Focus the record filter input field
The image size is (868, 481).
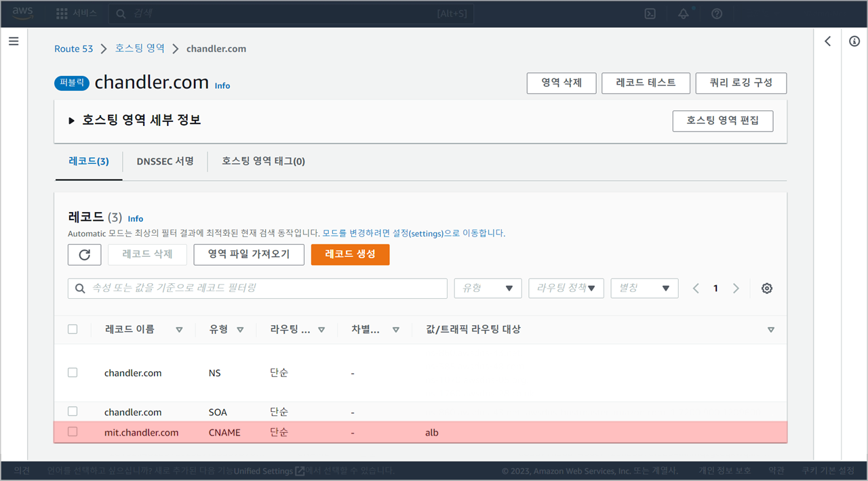[x=258, y=288]
